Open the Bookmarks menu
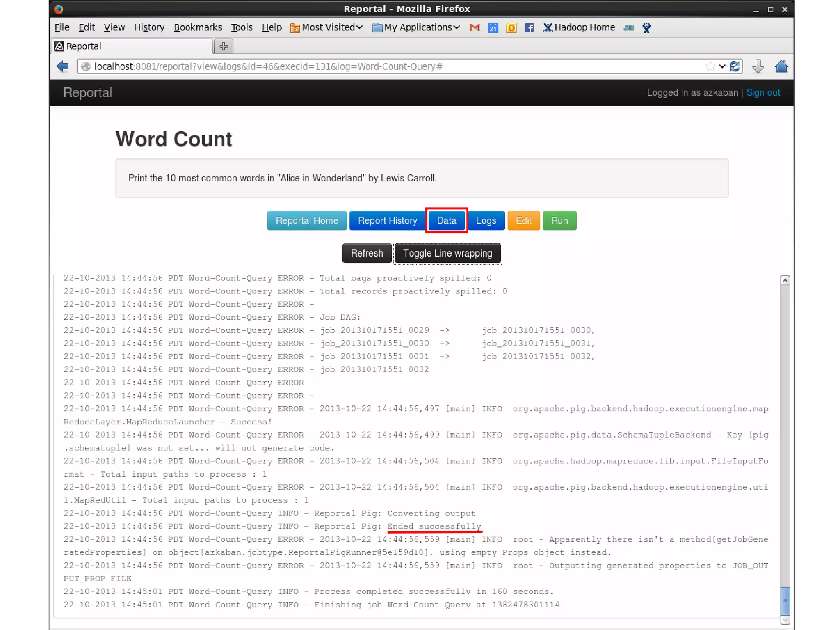Image resolution: width=840 pixels, height=630 pixels. tap(198, 27)
